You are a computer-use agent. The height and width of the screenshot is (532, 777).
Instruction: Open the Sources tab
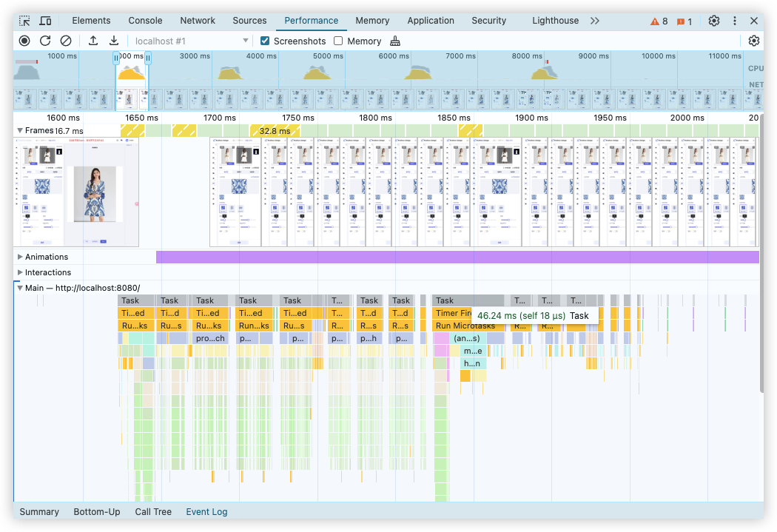pos(250,21)
